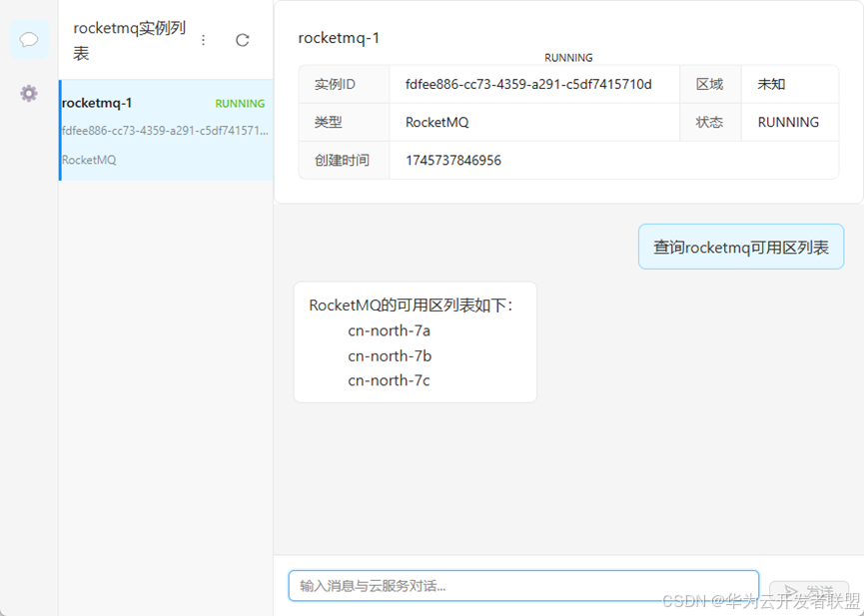Open the chat bubble sidebar icon
The height and width of the screenshot is (616, 864).
coord(29,40)
